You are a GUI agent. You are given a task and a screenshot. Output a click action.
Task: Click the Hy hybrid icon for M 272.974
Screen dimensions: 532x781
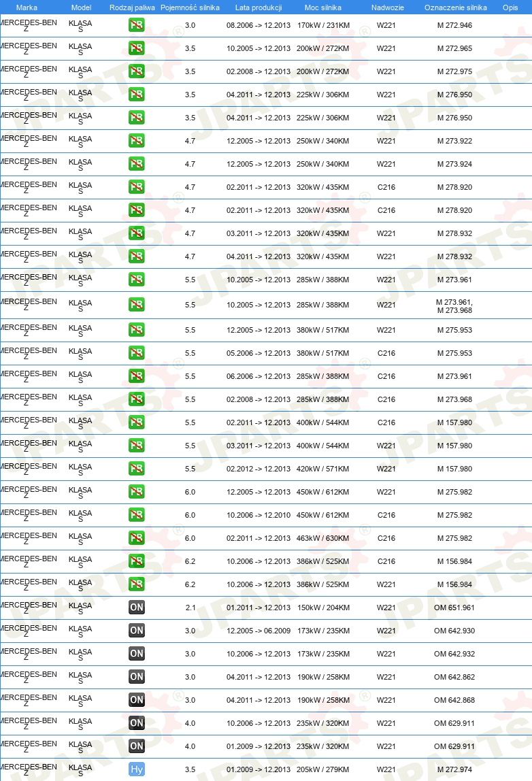click(137, 769)
